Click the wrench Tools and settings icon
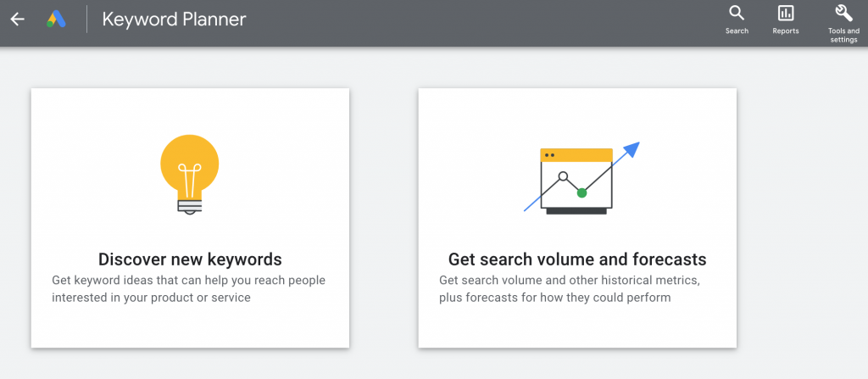 click(843, 12)
